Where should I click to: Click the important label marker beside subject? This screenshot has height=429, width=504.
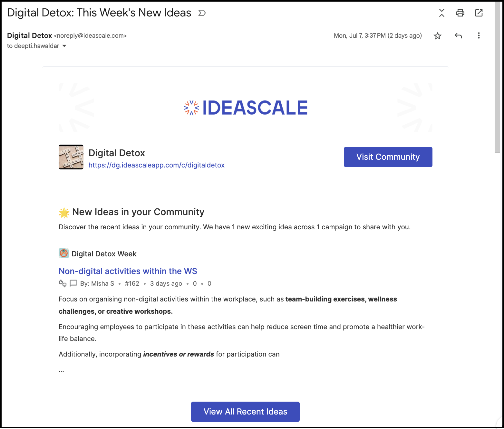click(x=202, y=13)
